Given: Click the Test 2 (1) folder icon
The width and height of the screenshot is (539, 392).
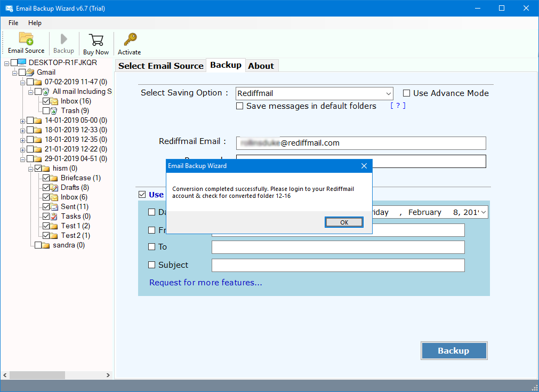Looking at the screenshot, I should (x=54, y=236).
